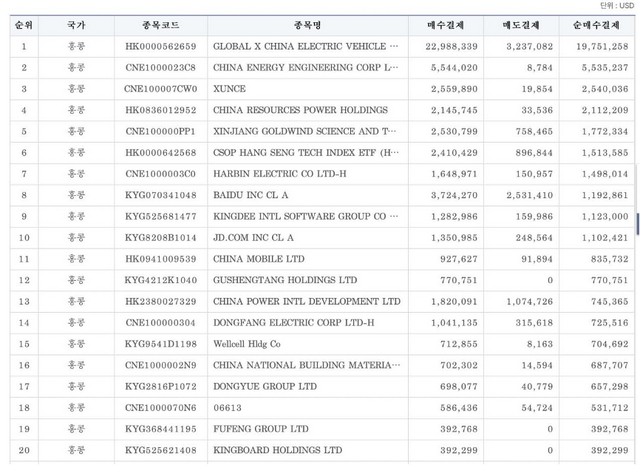Image resolution: width=640 pixels, height=465 pixels.
Task: Click stock code KYG070341048
Action: 161,195
